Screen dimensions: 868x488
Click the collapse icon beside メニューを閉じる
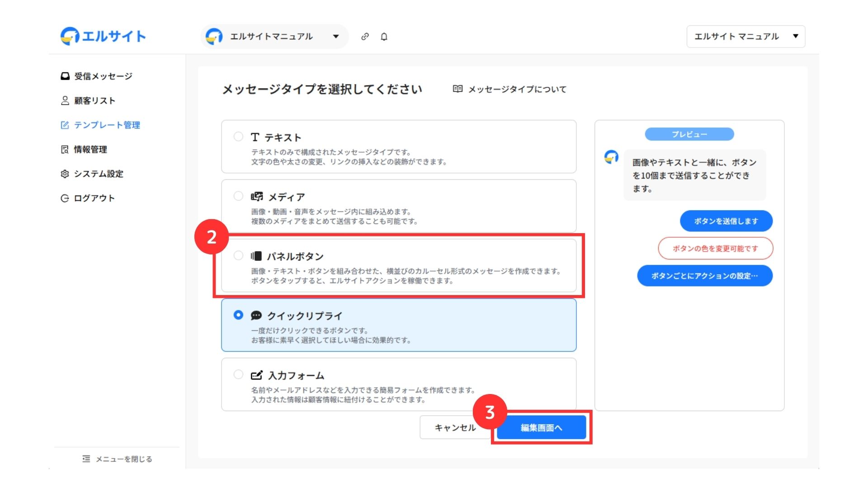86,459
